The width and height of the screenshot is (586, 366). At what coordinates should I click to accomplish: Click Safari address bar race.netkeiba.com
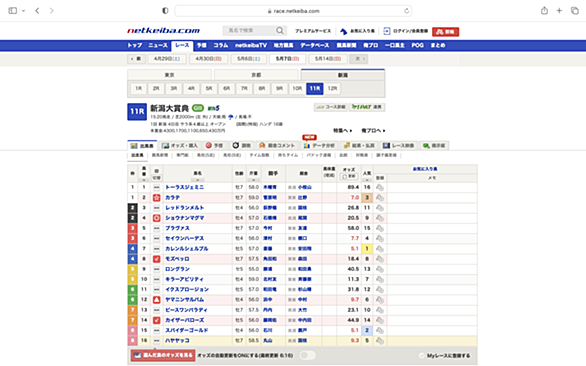pyautogui.click(x=293, y=11)
